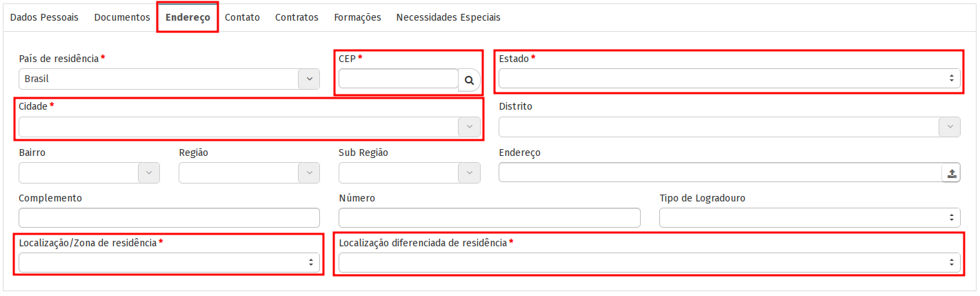Open Localização/Zona de residência dropdown
The width and height of the screenshot is (980, 296).
169,263
